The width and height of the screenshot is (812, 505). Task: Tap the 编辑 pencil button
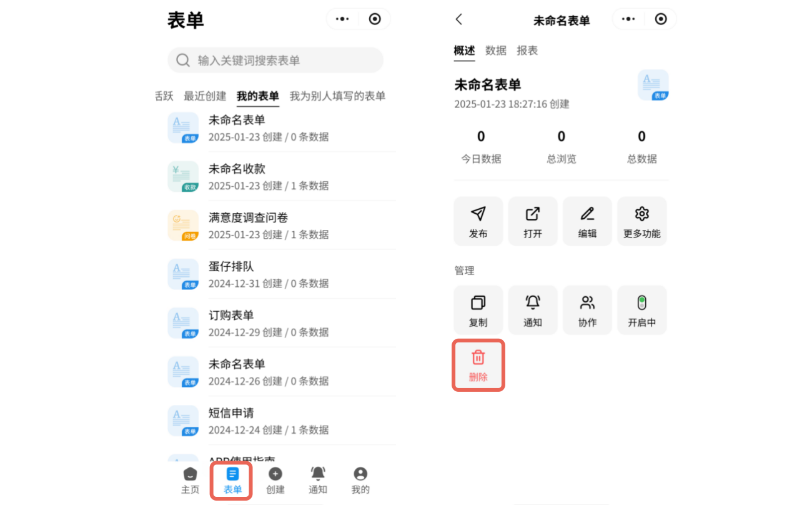point(587,221)
